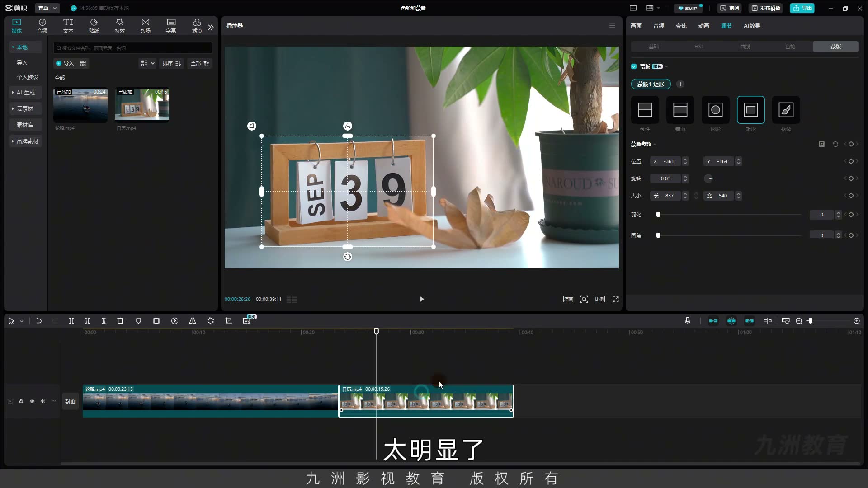Delete the selected clip with trash icon
This screenshot has width=868, height=488.
pyautogui.click(x=120, y=321)
